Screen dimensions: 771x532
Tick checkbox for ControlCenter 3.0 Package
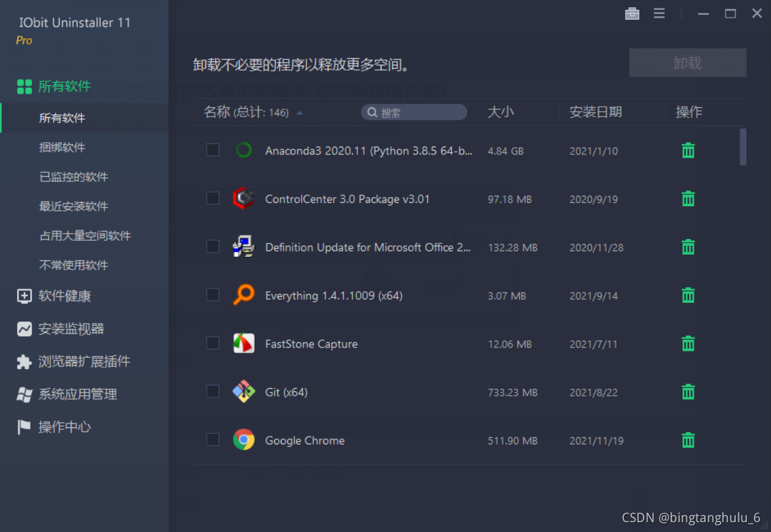pos(213,198)
